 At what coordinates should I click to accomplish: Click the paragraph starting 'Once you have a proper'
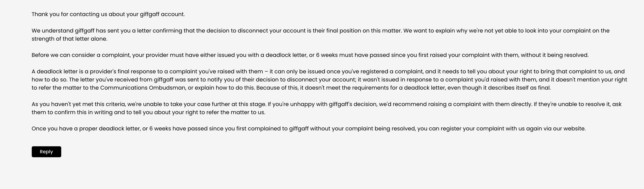click(309, 129)
